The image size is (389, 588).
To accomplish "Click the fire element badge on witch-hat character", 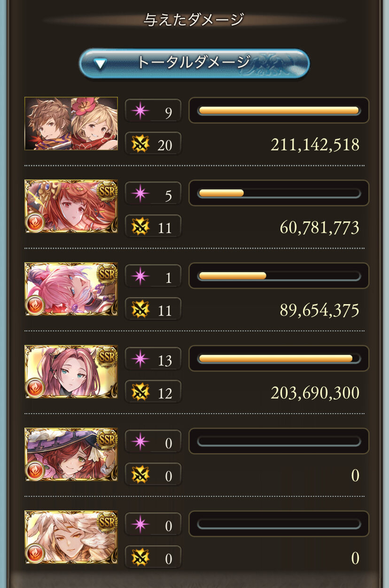I will [x=35, y=470].
